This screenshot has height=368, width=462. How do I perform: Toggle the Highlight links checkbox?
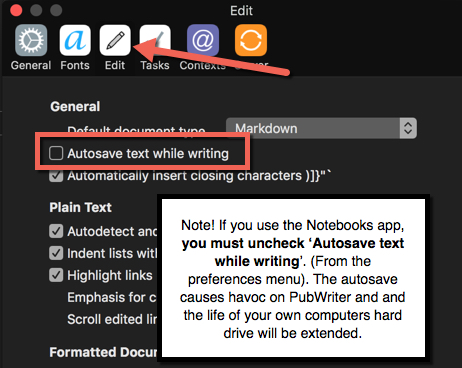tap(56, 275)
